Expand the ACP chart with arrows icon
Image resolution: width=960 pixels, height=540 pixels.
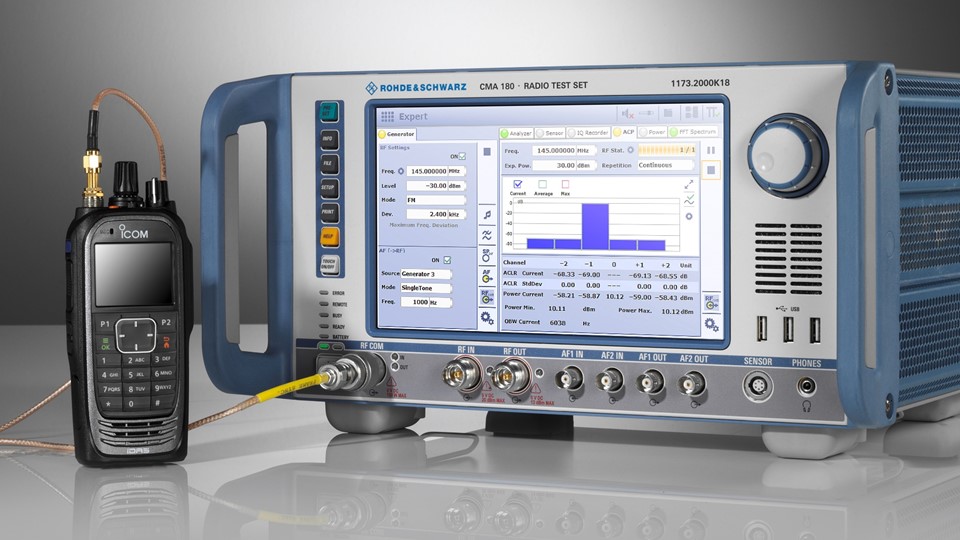[x=689, y=184]
